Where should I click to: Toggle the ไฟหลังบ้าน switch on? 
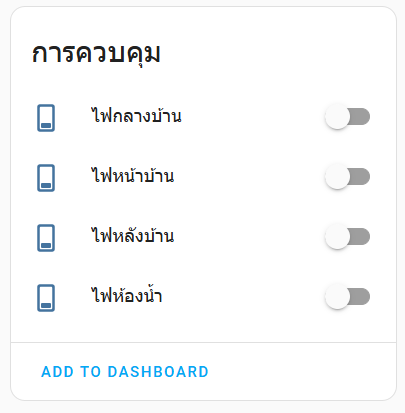tap(347, 237)
